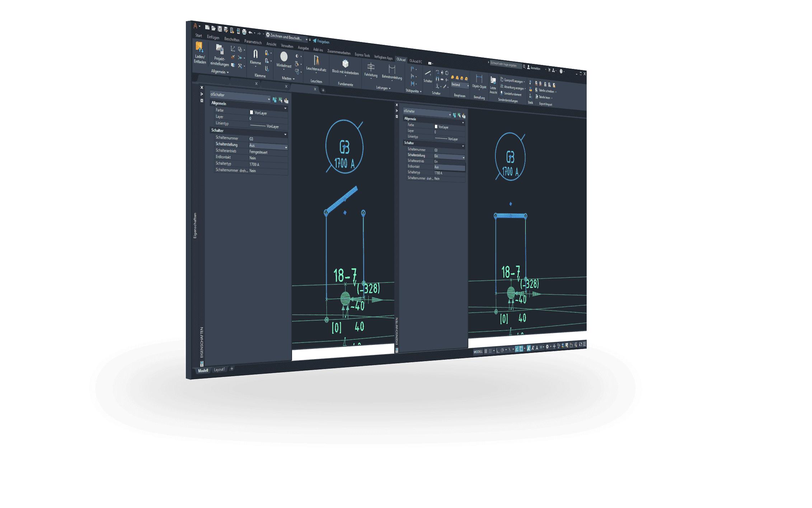812x508 pixels.
Task: Select the Objekt-Objekt dimension tool
Action: click(479, 79)
